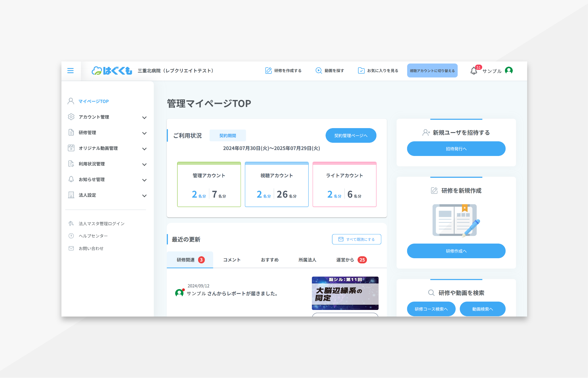
Task: Click the 動画を探す play icon
Action: tap(318, 71)
